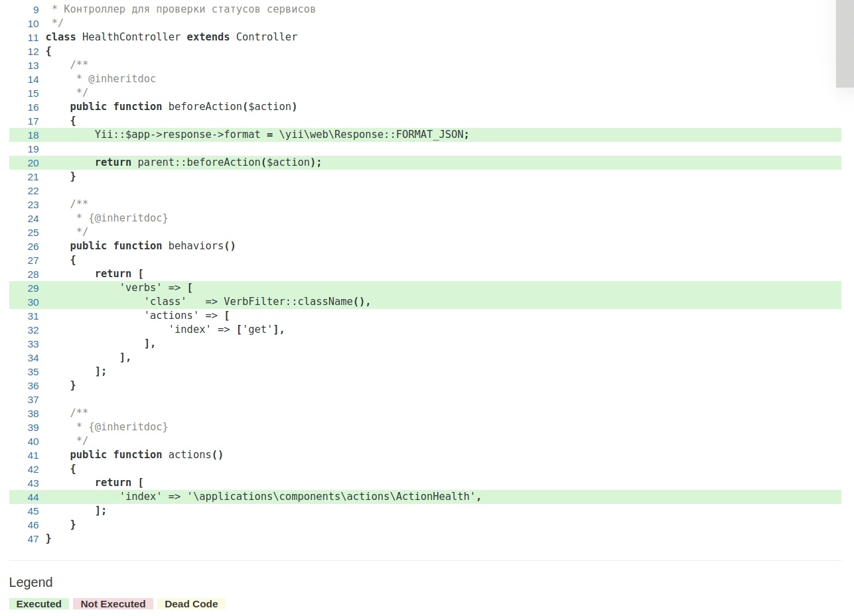The width and height of the screenshot is (854, 616).
Task: Click line number 35 link
Action: point(33,372)
